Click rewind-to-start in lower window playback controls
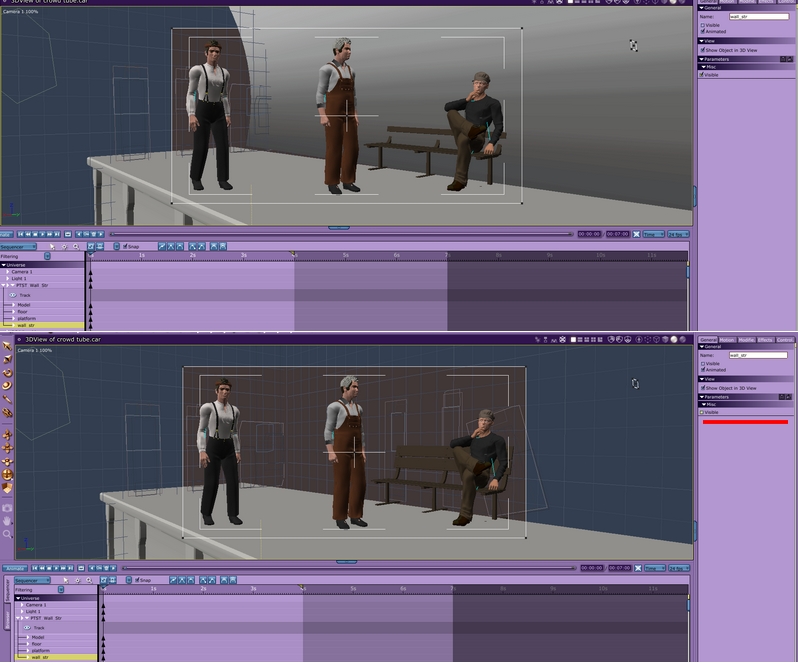 [35, 568]
